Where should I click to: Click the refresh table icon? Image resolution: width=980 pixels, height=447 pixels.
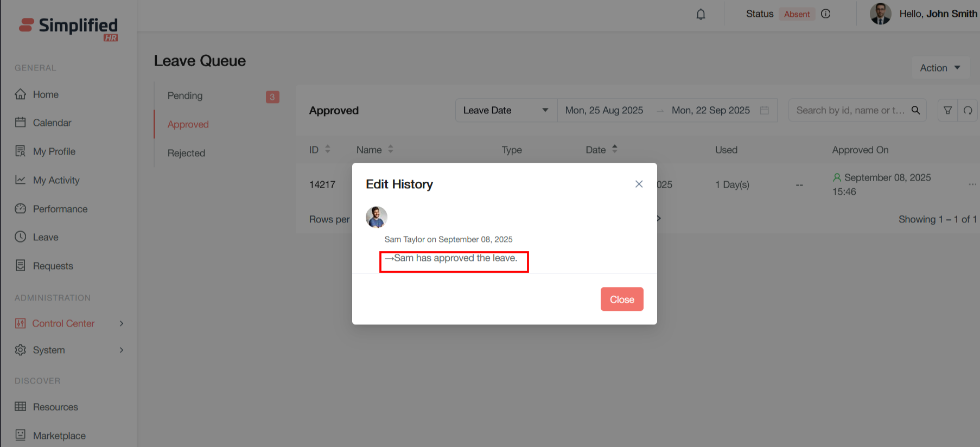click(x=968, y=110)
